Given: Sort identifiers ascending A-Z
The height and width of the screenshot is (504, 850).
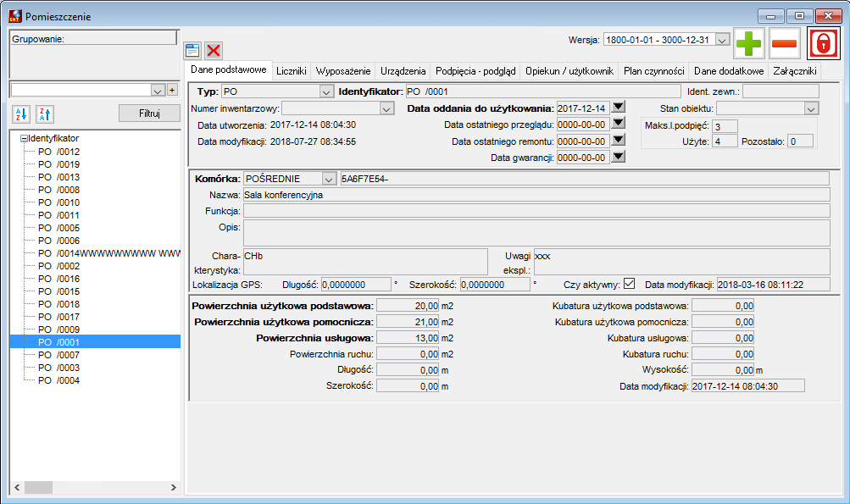Looking at the screenshot, I should point(21,114).
